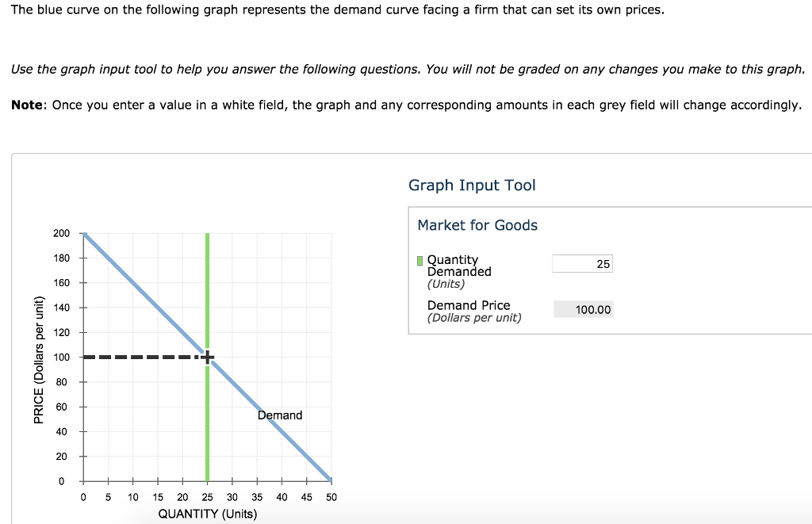This screenshot has width=812, height=524.
Task: Click the graph origin at zero
Action: point(82,480)
